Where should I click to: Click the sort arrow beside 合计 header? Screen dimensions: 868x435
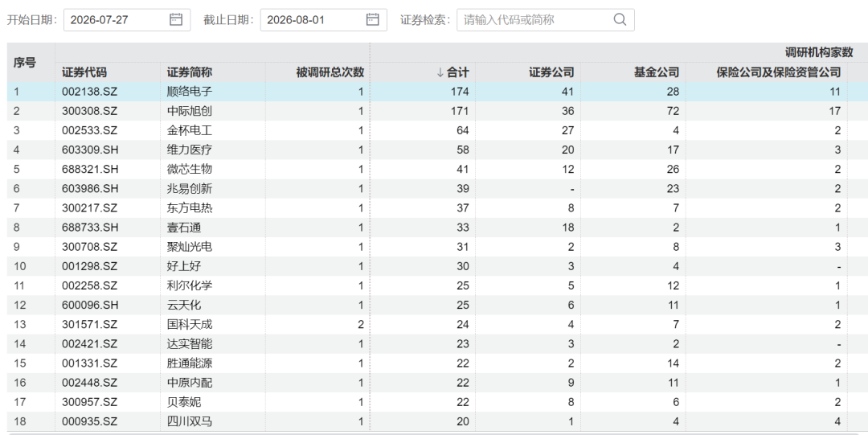pyautogui.click(x=440, y=72)
